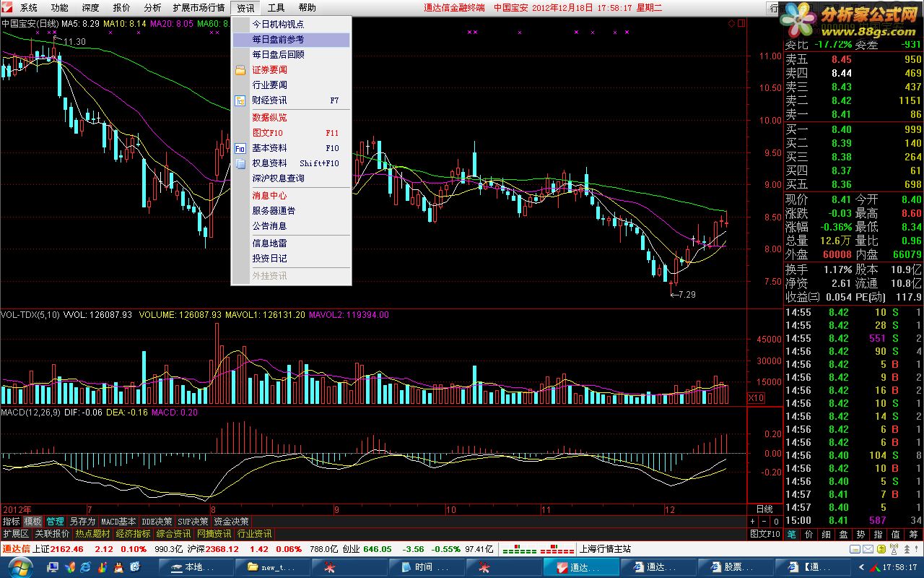Image resolution: width=924 pixels, height=578 pixels.
Task: Open 信息地雷 menu entry
Action: [291, 243]
